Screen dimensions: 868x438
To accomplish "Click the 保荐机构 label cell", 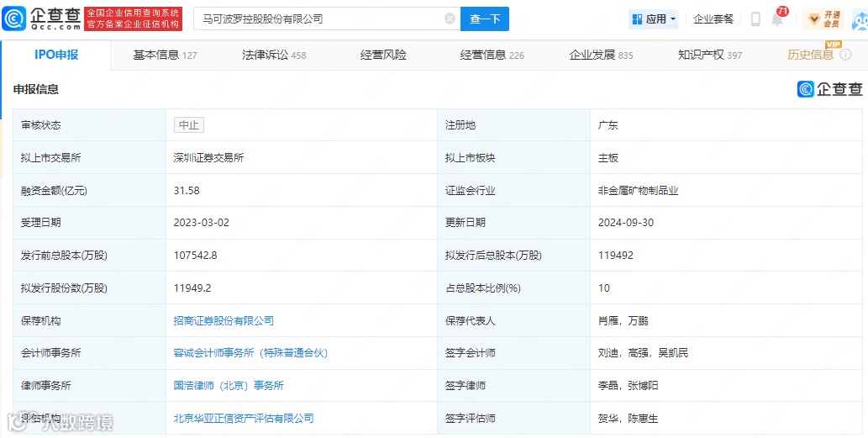I will coord(90,320).
